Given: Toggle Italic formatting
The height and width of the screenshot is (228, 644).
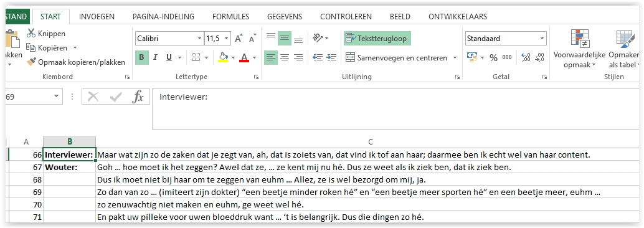Looking at the screenshot, I should [155, 57].
